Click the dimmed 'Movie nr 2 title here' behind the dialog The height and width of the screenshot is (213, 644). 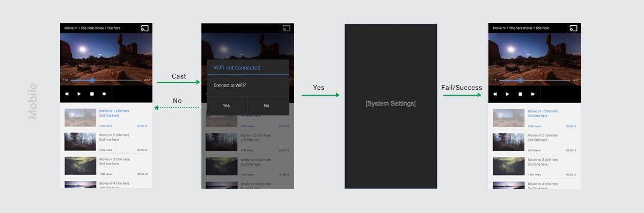tap(256, 135)
